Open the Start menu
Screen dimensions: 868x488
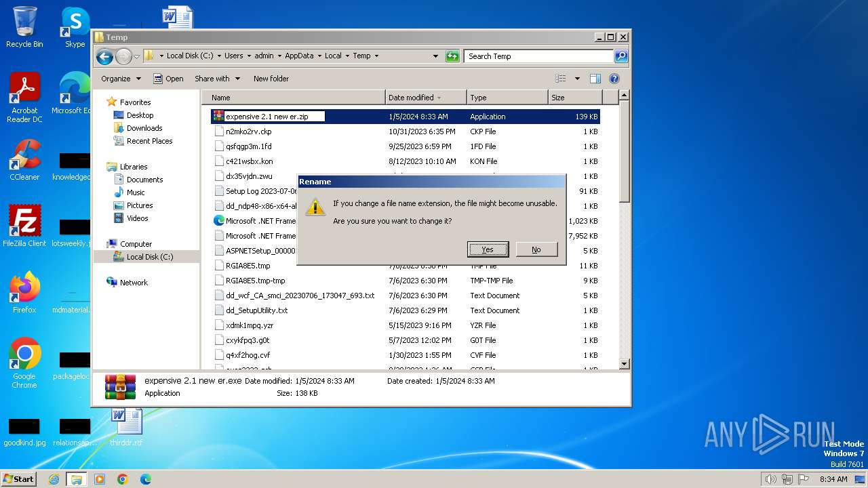pyautogui.click(x=19, y=479)
